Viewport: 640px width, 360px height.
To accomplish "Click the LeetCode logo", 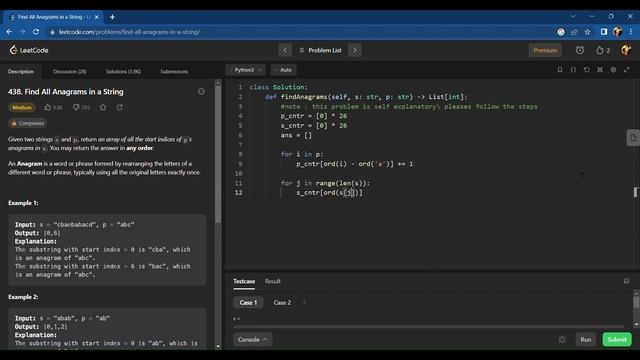I will [29, 50].
